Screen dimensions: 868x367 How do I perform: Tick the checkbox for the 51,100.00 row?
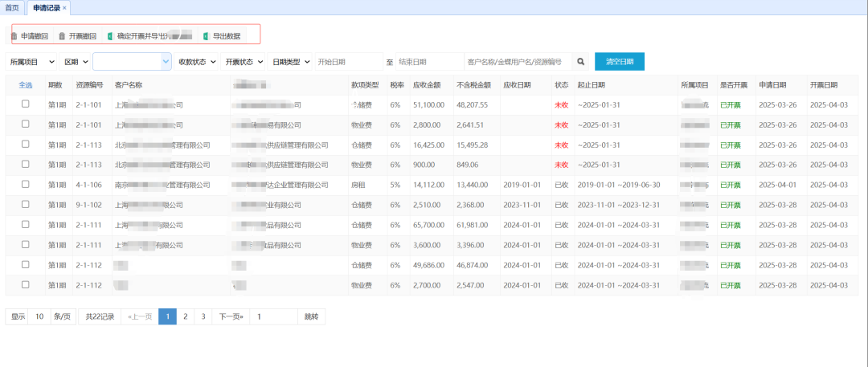coord(25,104)
